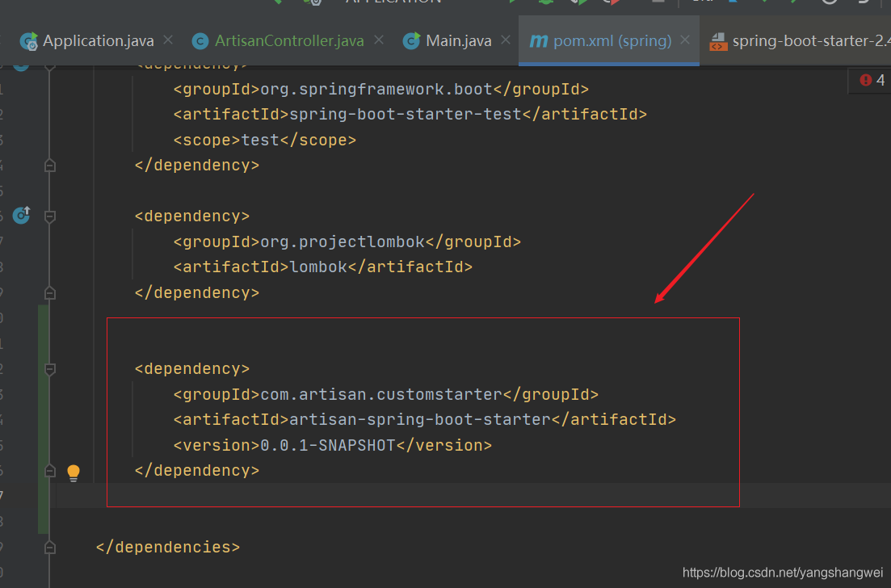Click on com.artisan.customstarter groupId text

380,395
